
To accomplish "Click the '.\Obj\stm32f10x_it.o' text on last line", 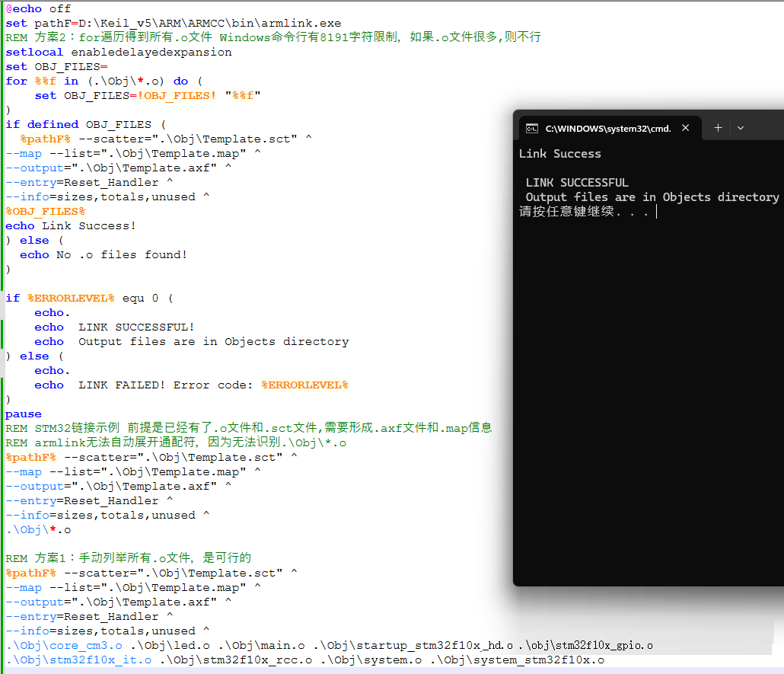I will [78, 660].
